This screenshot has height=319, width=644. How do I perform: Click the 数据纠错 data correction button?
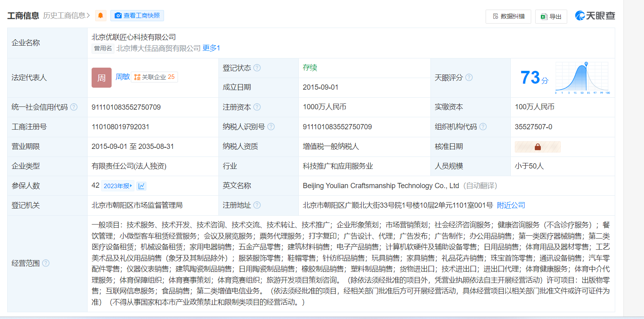(508, 16)
